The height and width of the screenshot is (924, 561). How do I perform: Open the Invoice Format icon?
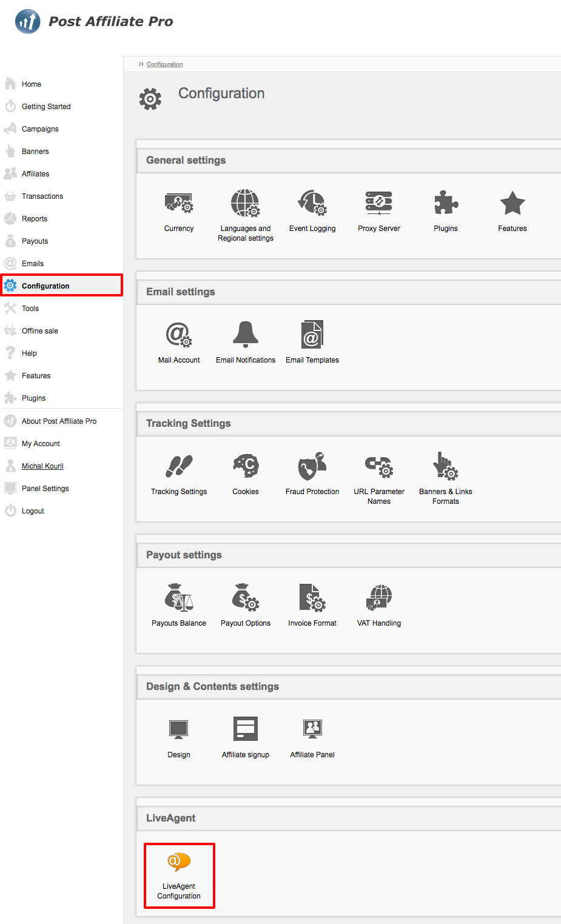coord(312,598)
